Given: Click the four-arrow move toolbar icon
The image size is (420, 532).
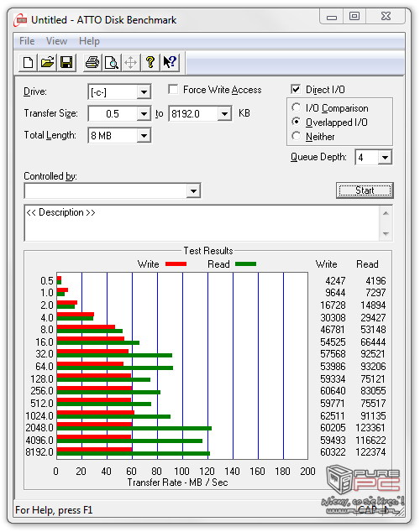Looking at the screenshot, I should pyautogui.click(x=131, y=63).
